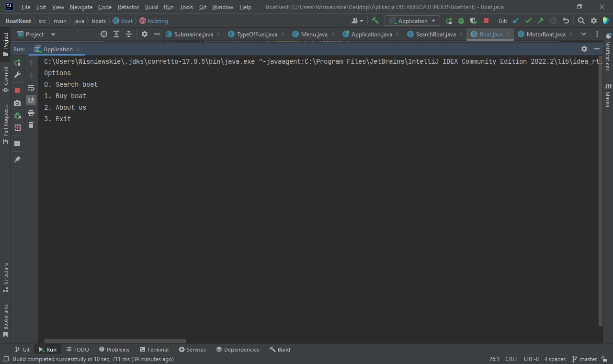Open IDE settings gear in top toolbar
The width and height of the screenshot is (613, 364).
pos(593,21)
